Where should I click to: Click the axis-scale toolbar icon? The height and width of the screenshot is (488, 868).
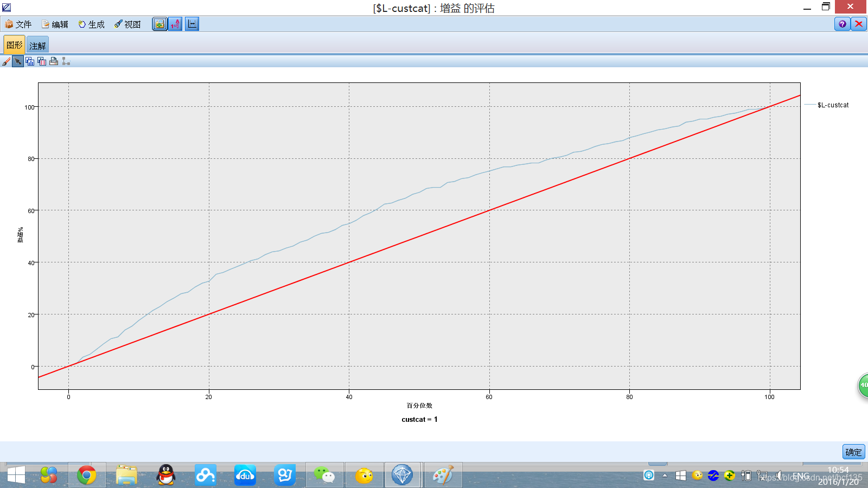pos(192,24)
